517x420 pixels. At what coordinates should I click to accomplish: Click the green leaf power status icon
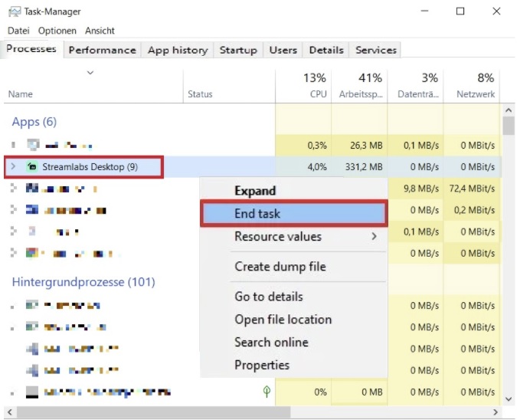[266, 392]
